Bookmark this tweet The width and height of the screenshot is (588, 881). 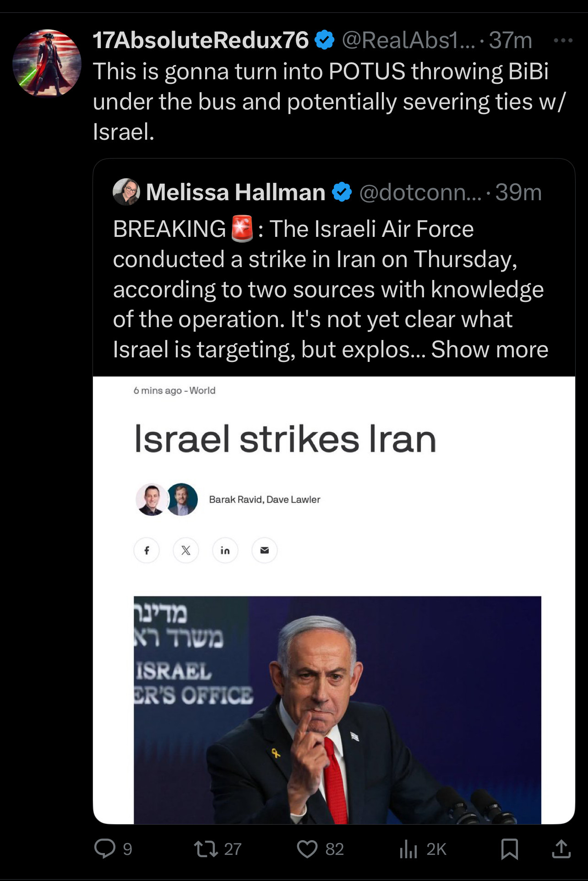pos(509,848)
